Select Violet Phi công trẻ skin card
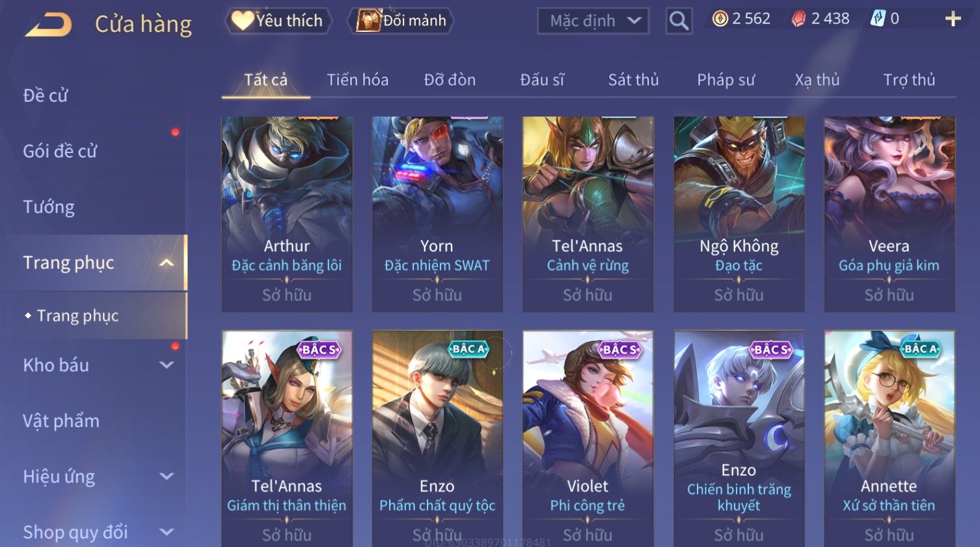This screenshot has height=547, width=980. click(588, 438)
